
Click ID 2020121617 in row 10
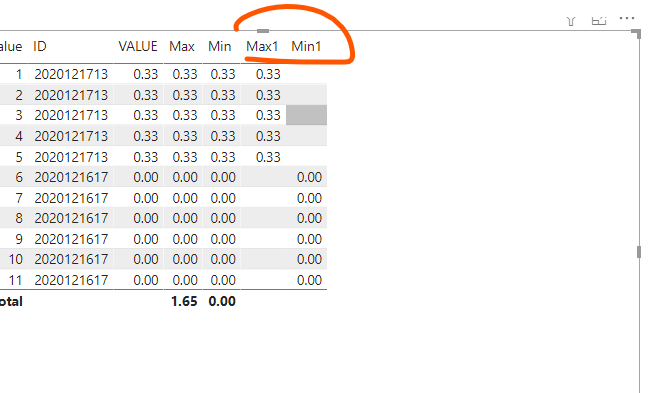pyautogui.click(x=71, y=259)
